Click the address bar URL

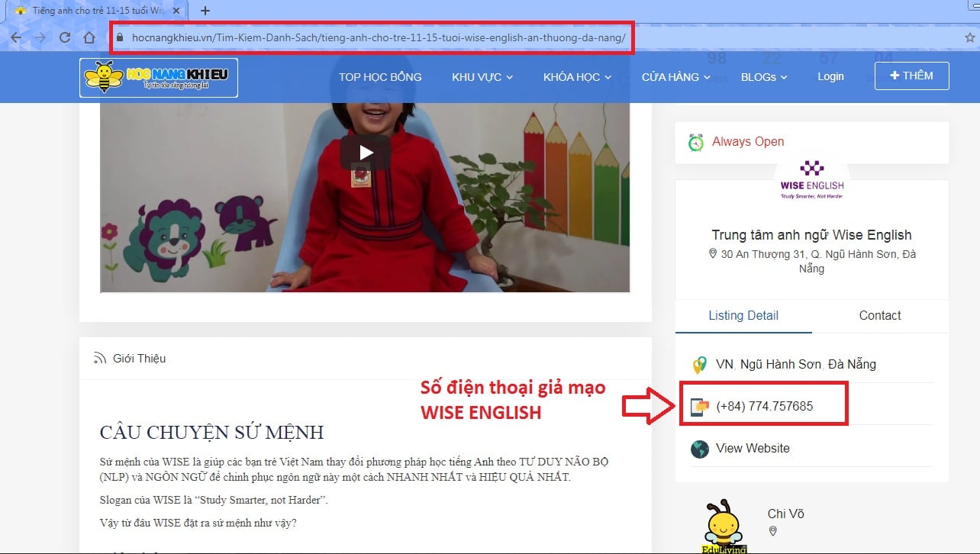[x=379, y=37]
